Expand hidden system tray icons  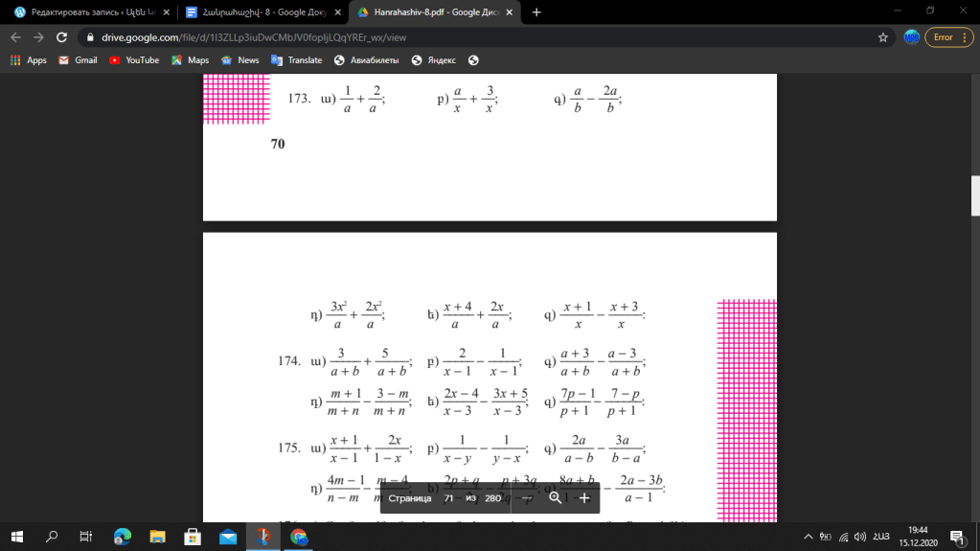point(809,537)
